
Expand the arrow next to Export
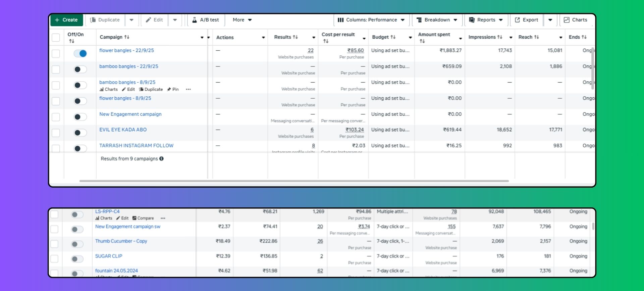coord(550,20)
